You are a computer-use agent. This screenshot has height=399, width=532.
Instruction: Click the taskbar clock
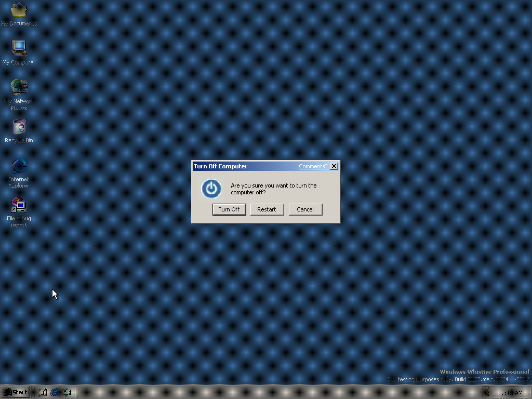(x=512, y=393)
